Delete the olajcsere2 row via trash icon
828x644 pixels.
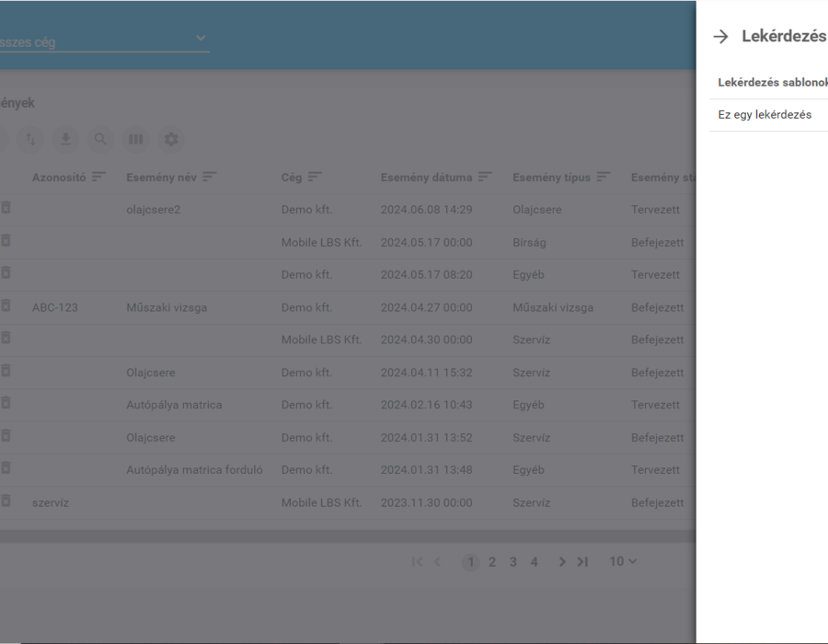(6, 209)
